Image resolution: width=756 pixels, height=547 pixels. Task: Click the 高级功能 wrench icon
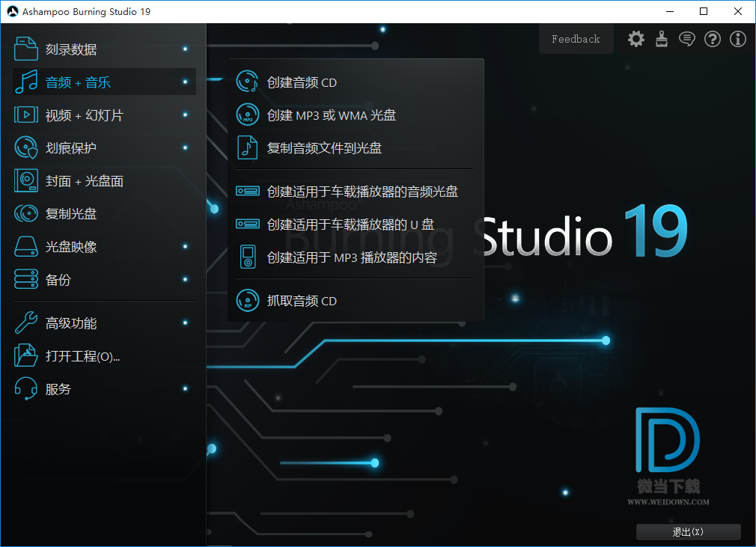tap(25, 323)
